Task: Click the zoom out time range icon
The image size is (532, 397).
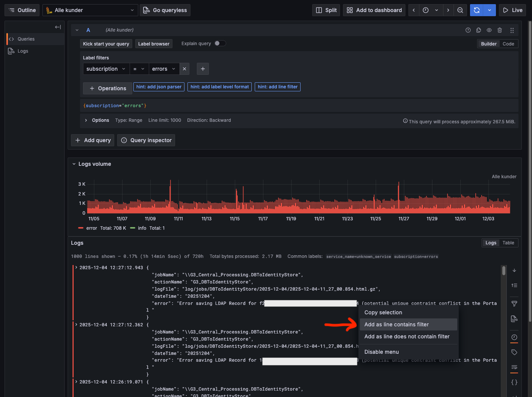Action: pos(460,10)
